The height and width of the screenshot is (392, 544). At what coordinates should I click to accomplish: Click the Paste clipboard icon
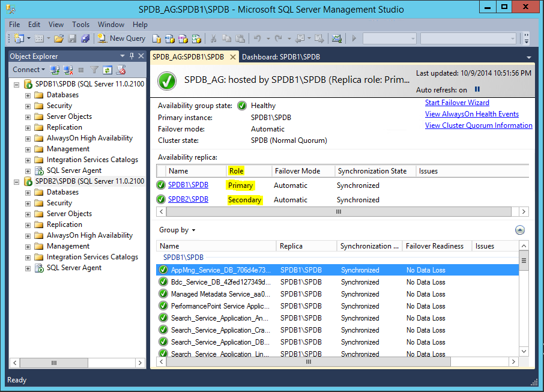(240, 38)
